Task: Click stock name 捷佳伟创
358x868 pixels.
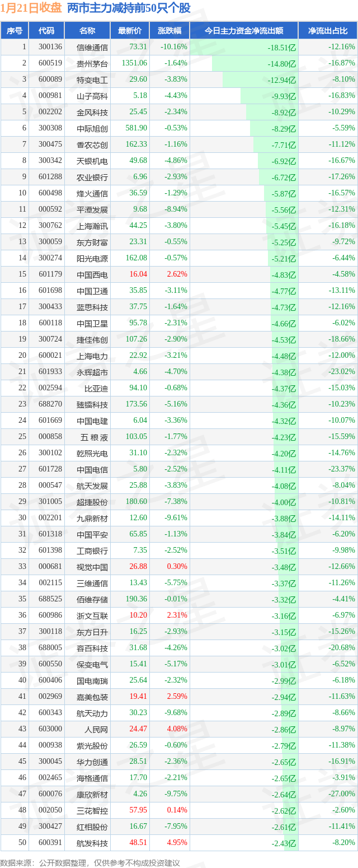Action: [92, 339]
